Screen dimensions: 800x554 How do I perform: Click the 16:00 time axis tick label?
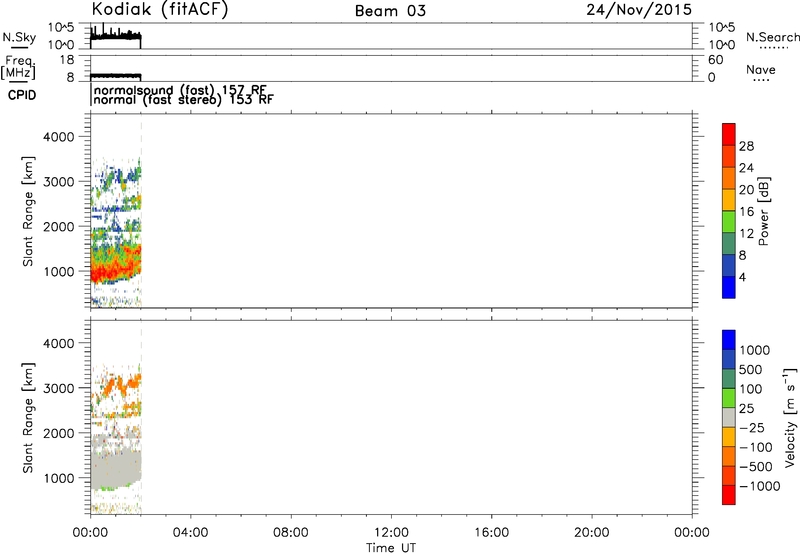(491, 533)
